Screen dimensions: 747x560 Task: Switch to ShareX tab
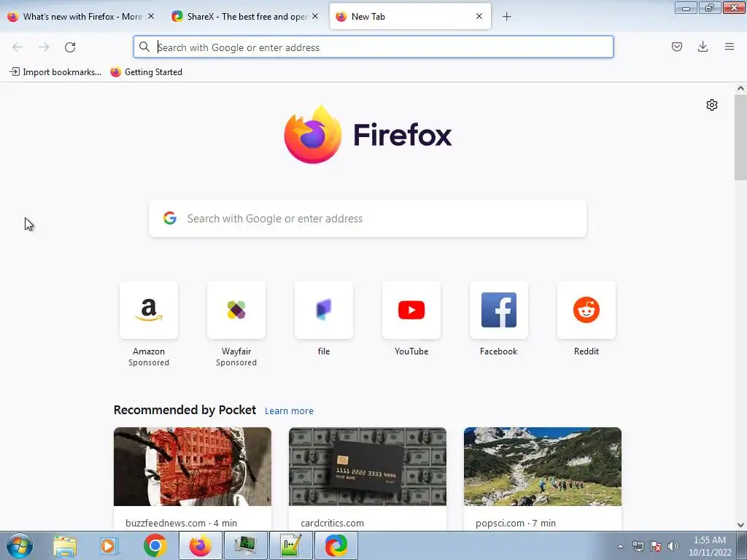pos(247,16)
